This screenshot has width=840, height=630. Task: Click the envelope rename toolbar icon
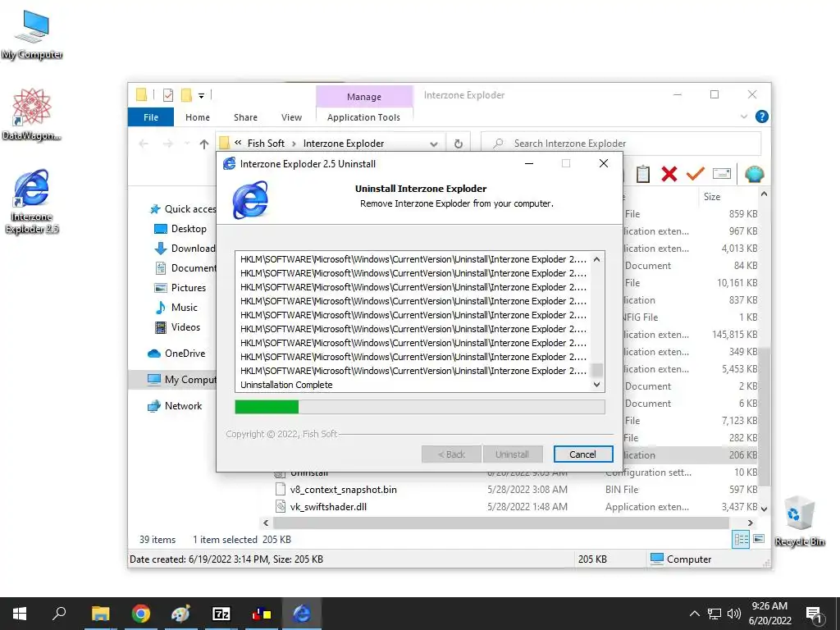click(722, 174)
